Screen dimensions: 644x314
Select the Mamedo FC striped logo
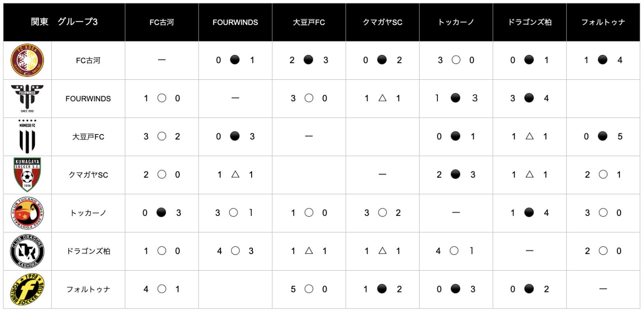point(27,136)
